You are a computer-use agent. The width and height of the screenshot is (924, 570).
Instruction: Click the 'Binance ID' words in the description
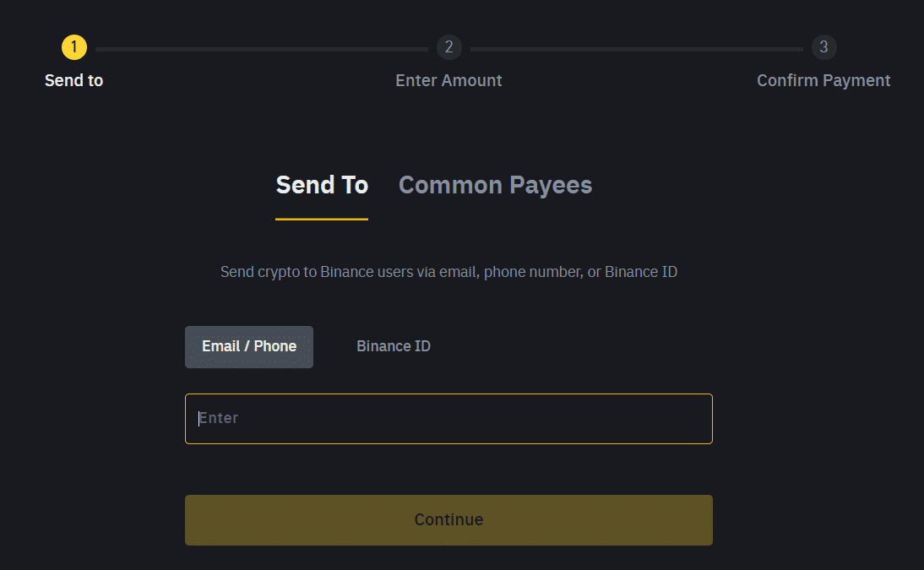tap(641, 272)
